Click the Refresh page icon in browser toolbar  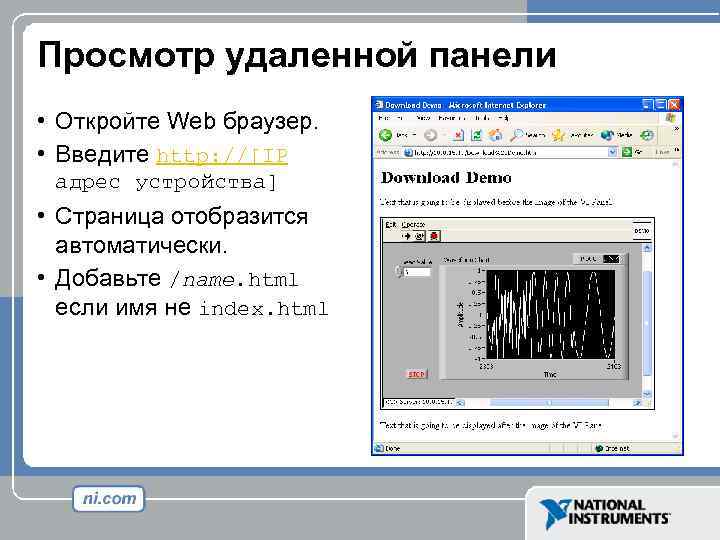click(476, 135)
